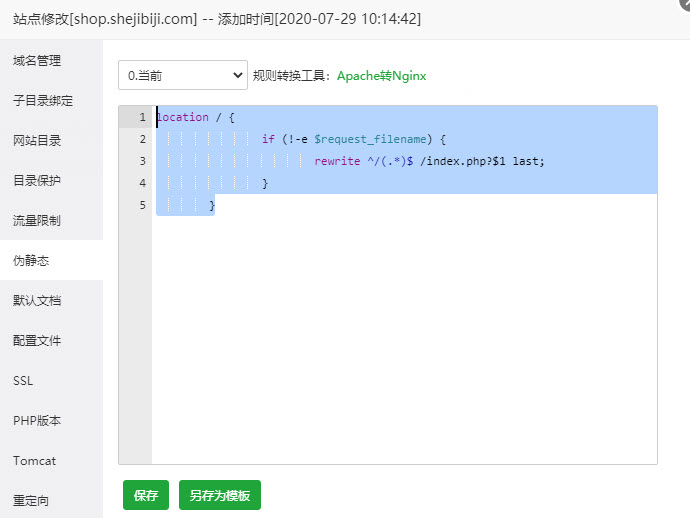Open 目录保护 settings
690x518 pixels.
tap(37, 181)
